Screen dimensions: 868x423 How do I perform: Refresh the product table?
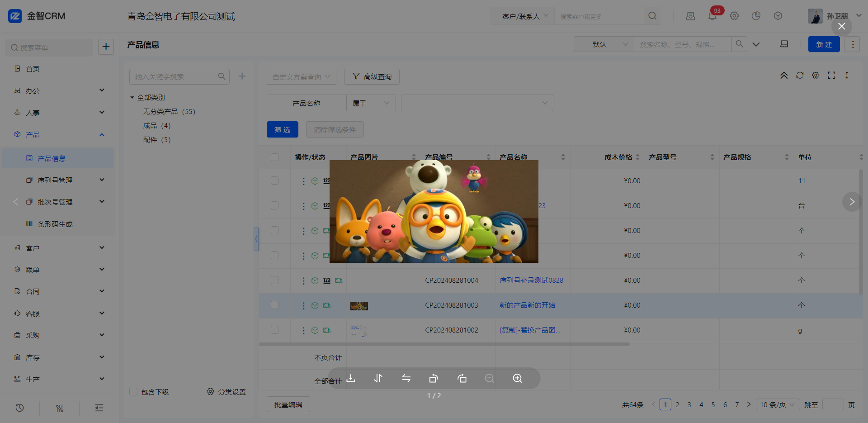pos(800,75)
